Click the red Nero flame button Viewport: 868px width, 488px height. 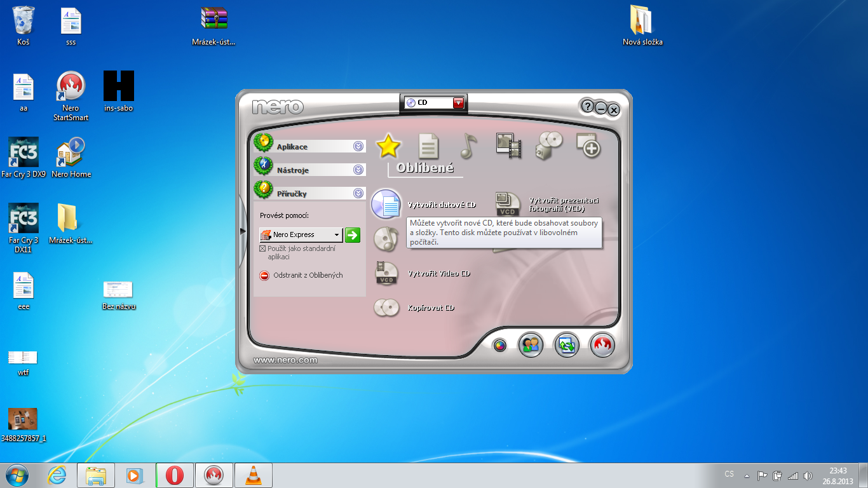(602, 345)
